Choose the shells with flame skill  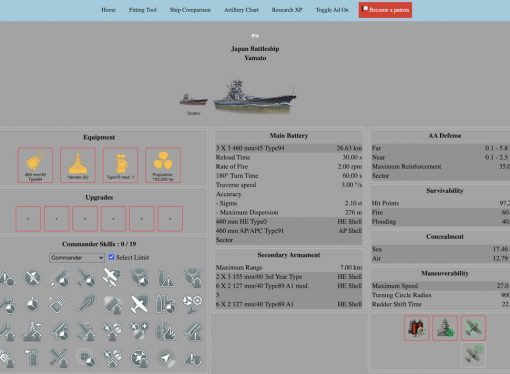tap(166, 331)
